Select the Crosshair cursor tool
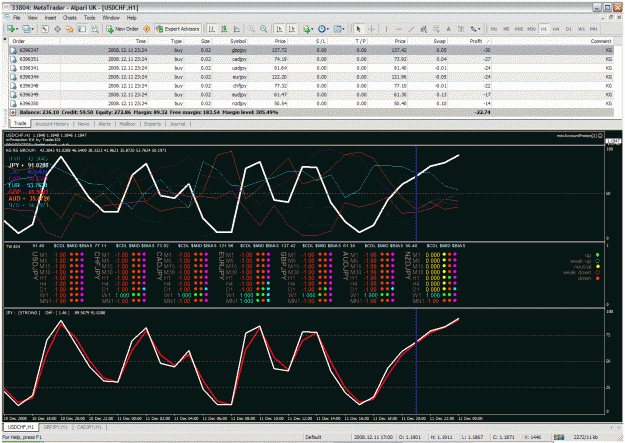The height and width of the screenshot is (443, 625). tap(371, 29)
